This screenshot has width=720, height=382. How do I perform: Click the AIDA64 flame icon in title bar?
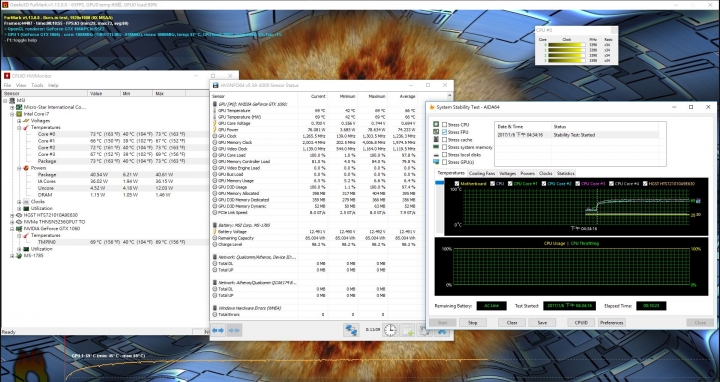432,107
